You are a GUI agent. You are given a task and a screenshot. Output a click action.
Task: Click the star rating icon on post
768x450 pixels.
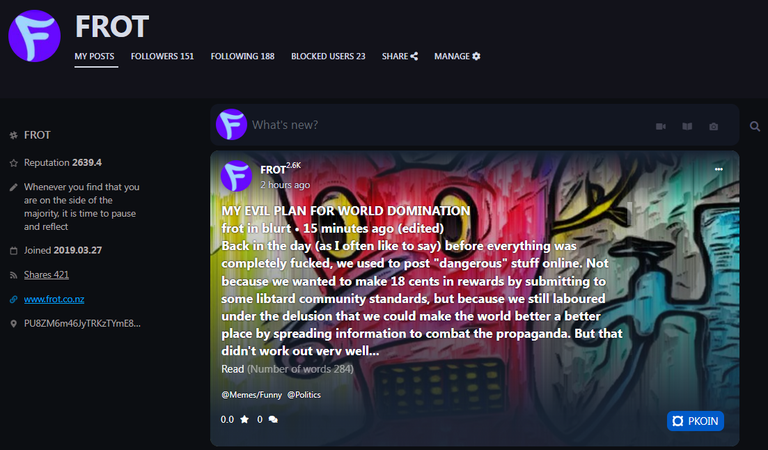tap(244, 419)
